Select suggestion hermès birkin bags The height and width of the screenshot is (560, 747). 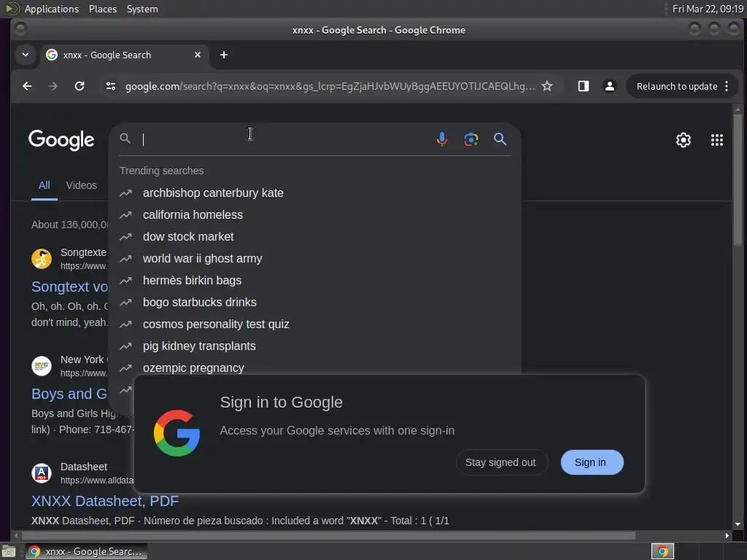tap(314, 281)
